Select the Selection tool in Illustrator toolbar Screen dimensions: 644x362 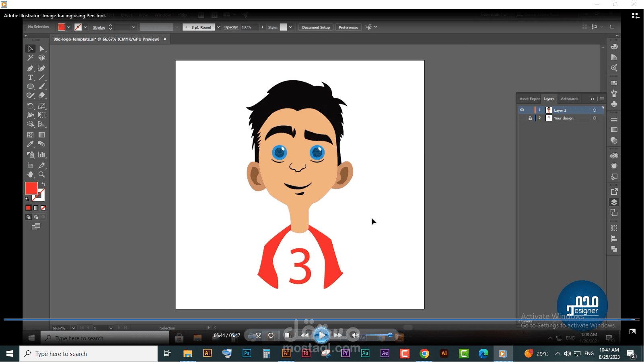click(30, 49)
